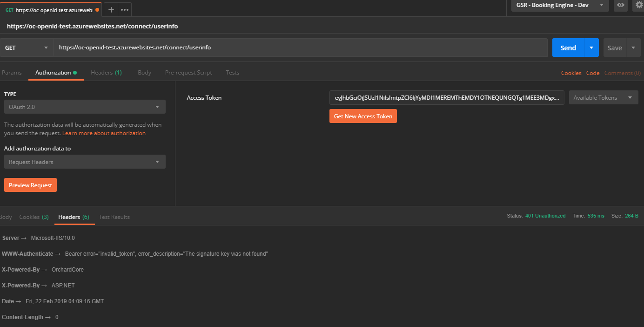
Task: View the response Cookies (3) tab
Action: [34, 217]
